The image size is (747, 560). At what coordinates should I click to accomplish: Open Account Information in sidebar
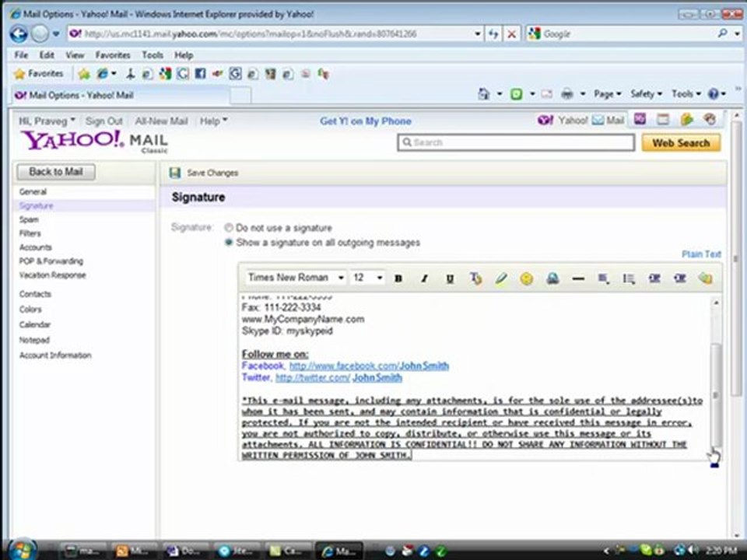click(55, 355)
